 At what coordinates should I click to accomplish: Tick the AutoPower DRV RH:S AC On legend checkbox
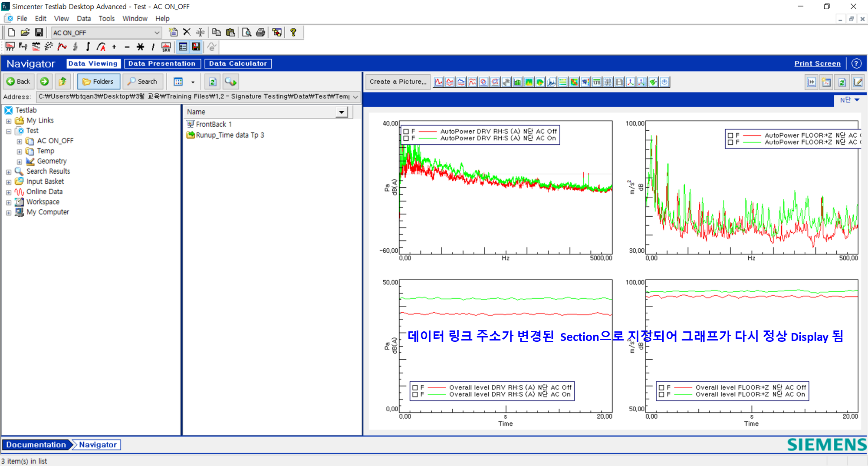(406, 138)
